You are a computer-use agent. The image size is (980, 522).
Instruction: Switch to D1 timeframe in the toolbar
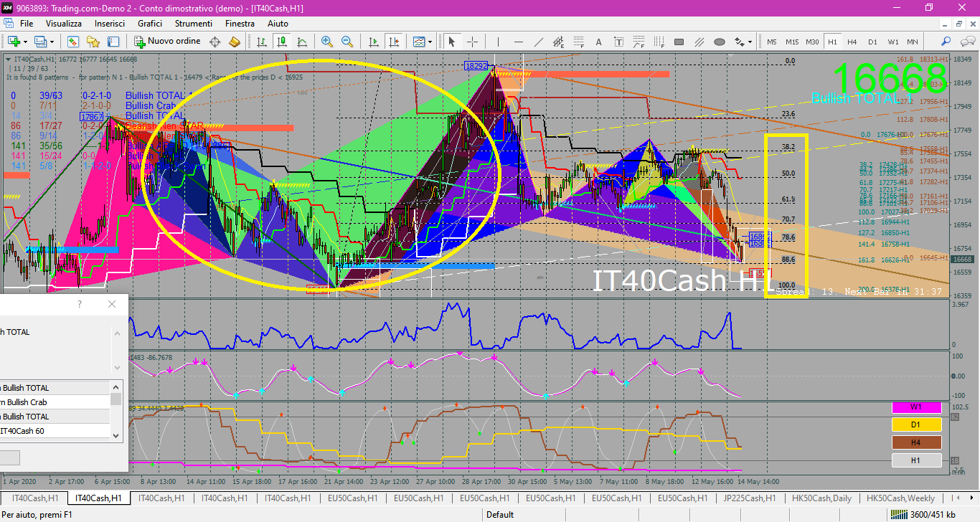872,42
